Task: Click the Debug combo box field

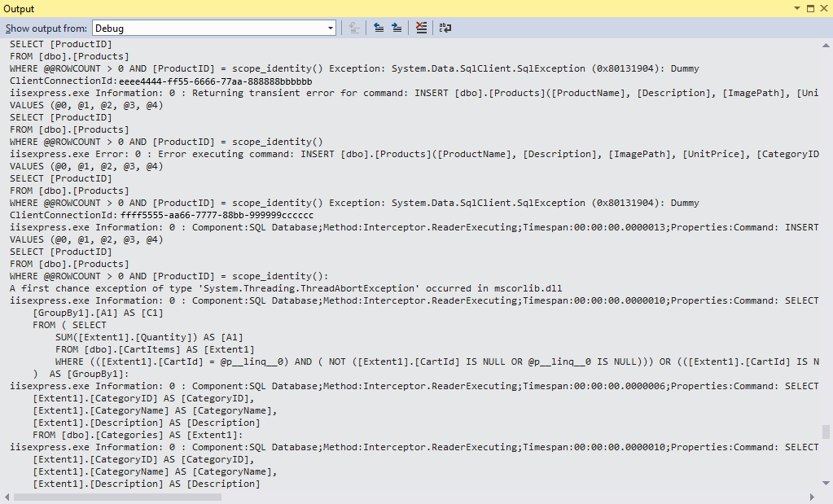Action: (212, 27)
